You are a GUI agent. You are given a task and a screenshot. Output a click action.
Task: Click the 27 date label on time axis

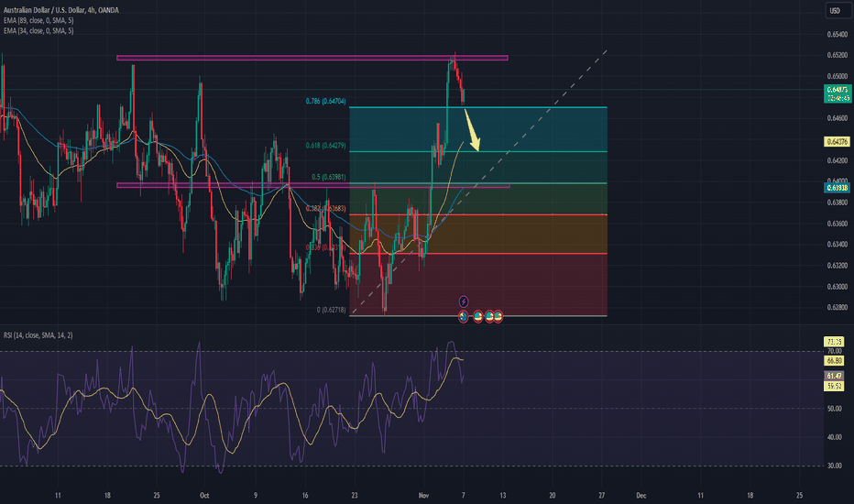(602, 495)
